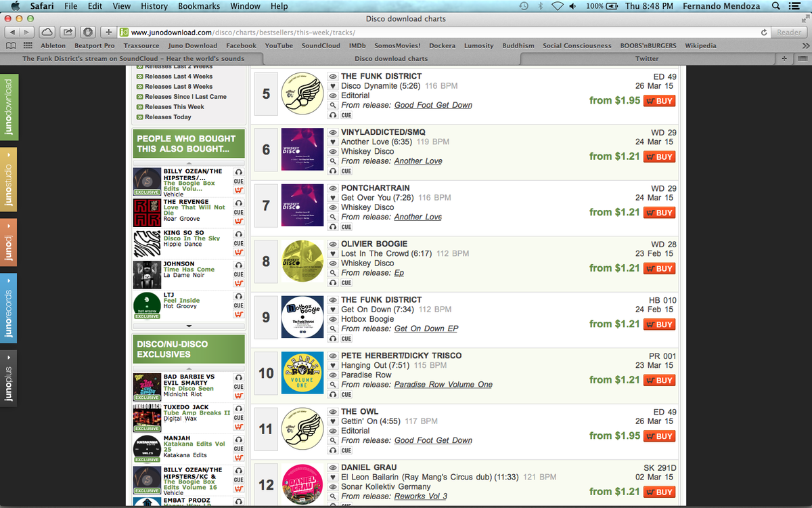The height and width of the screenshot is (508, 812).
Task: Open Paradise Row Volume One release link
Action: pyautogui.click(x=443, y=385)
